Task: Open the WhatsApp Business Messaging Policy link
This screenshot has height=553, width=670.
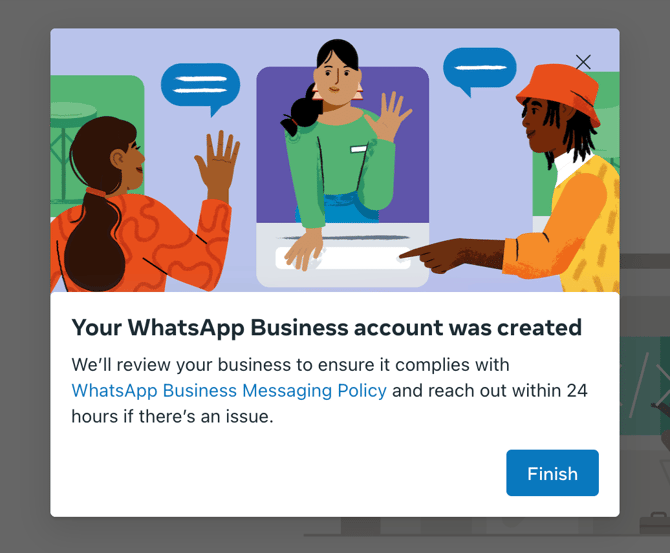Action: (229, 390)
